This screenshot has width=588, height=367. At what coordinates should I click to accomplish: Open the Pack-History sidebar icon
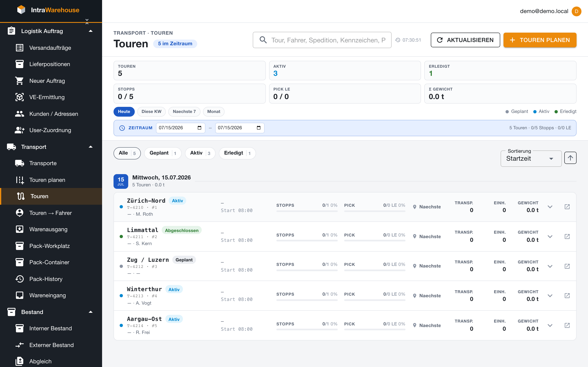(x=19, y=279)
